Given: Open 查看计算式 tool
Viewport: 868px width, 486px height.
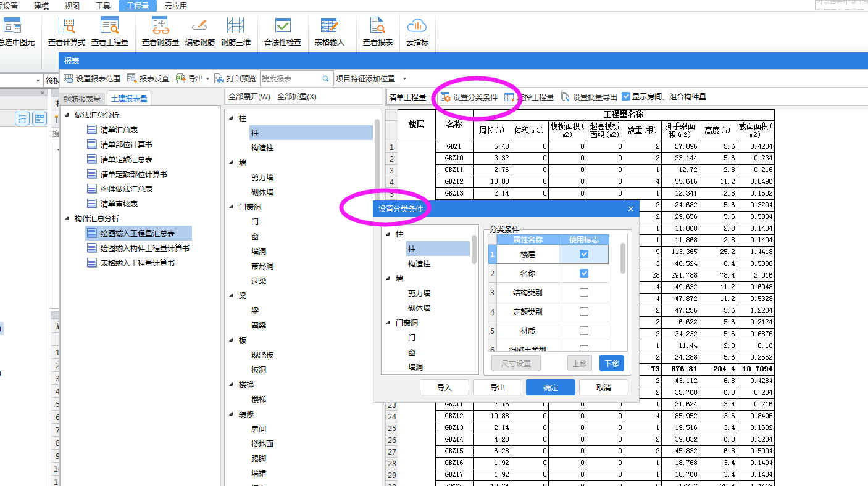Looking at the screenshot, I should (66, 32).
